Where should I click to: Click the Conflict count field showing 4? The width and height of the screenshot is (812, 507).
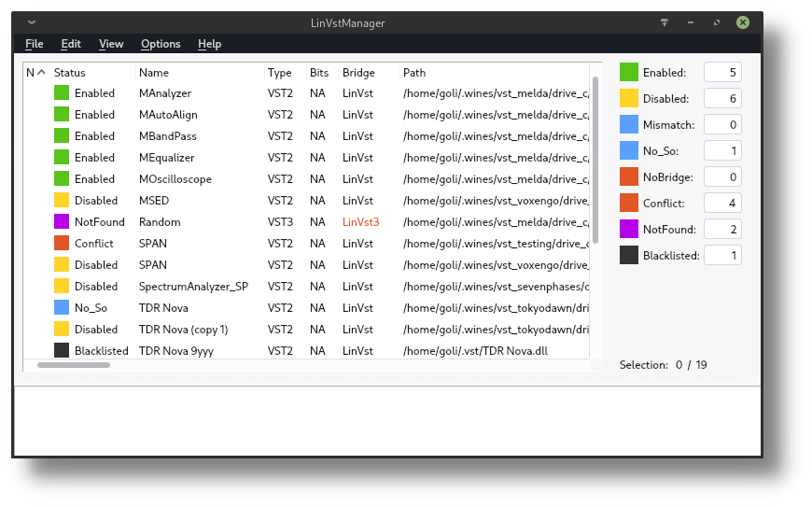pyautogui.click(x=722, y=203)
